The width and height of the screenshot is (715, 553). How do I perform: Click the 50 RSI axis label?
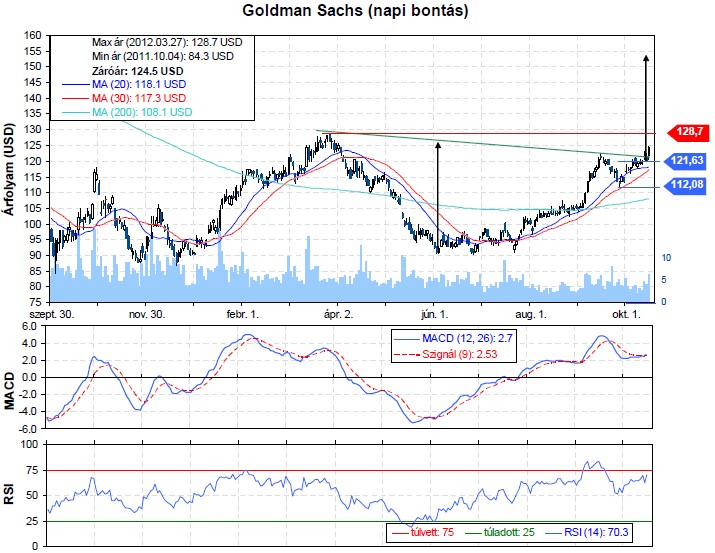coord(32,496)
